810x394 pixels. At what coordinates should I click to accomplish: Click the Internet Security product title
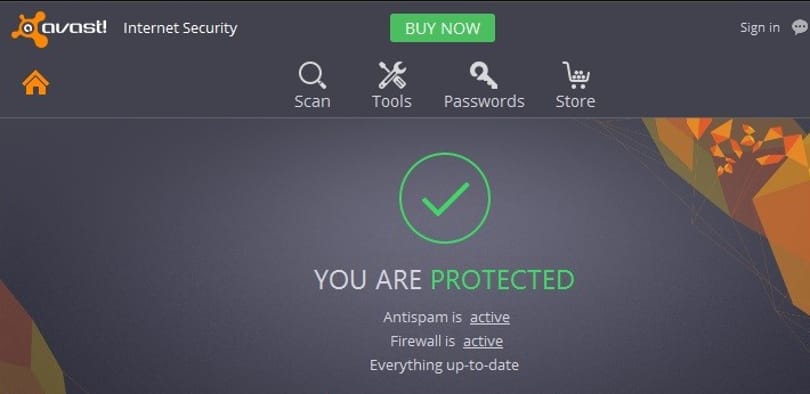(x=180, y=28)
